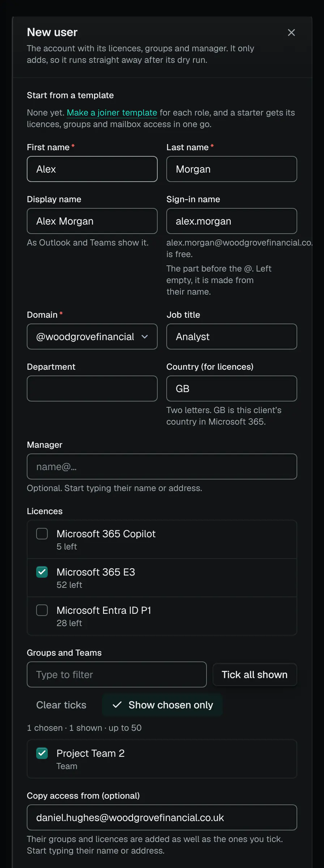Click the Country field showing GB
The height and width of the screenshot is (868, 324).
(x=231, y=389)
